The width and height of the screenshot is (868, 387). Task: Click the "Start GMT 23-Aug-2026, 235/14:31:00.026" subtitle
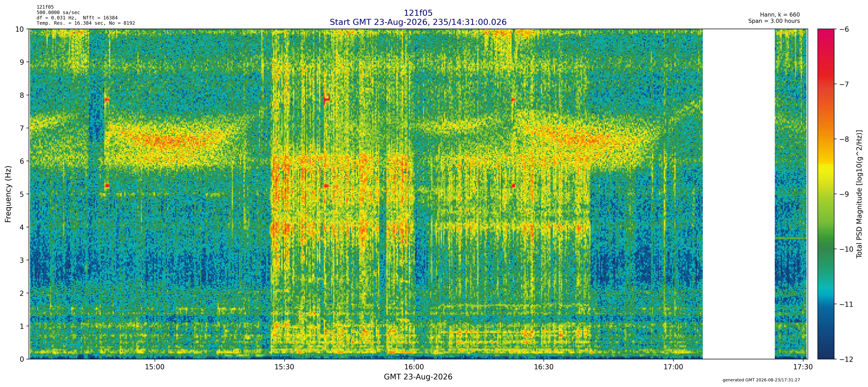point(418,22)
